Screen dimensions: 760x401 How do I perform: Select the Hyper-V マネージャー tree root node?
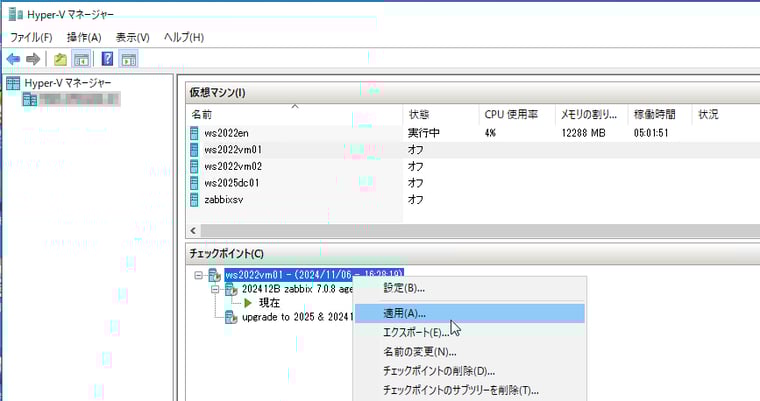point(67,83)
